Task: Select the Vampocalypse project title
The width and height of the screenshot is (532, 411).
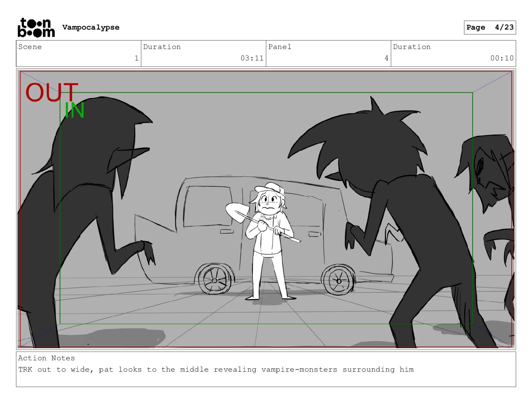Action: point(91,28)
